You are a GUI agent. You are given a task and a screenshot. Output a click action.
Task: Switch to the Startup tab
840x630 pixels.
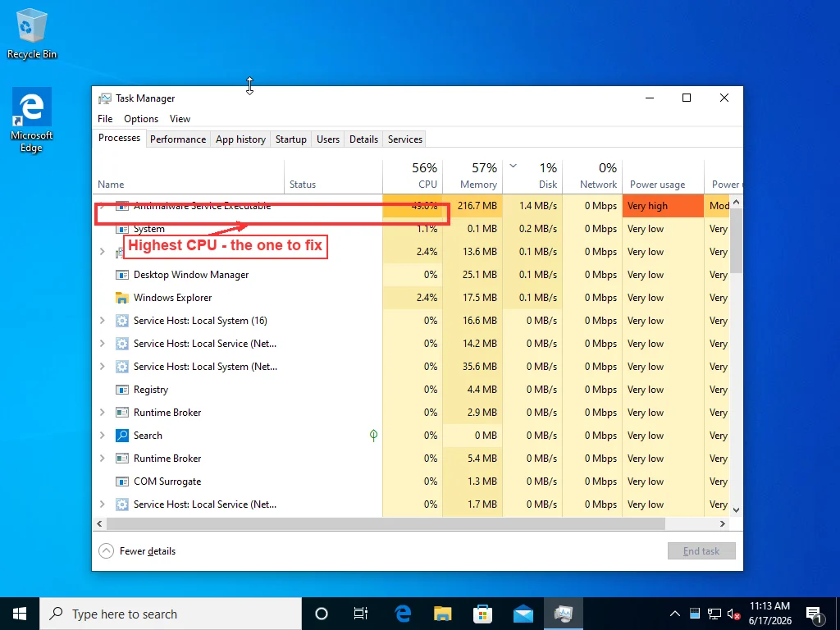pyautogui.click(x=291, y=139)
